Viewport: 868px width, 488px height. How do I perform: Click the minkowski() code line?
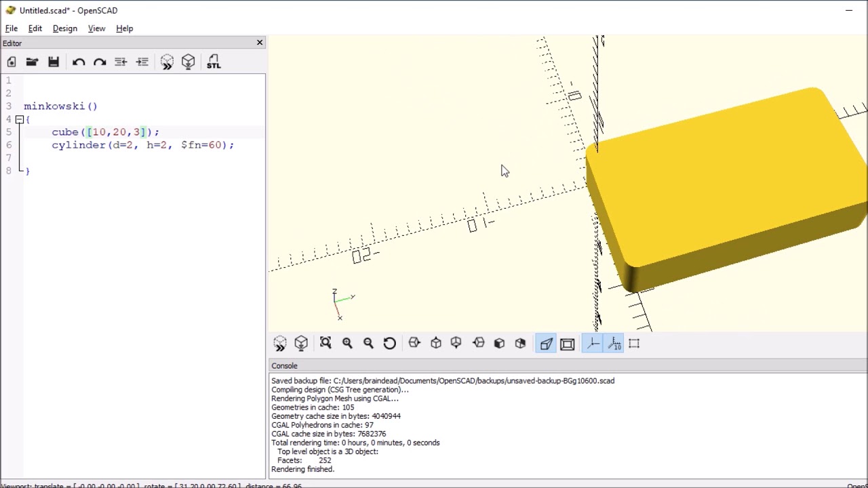(x=60, y=106)
